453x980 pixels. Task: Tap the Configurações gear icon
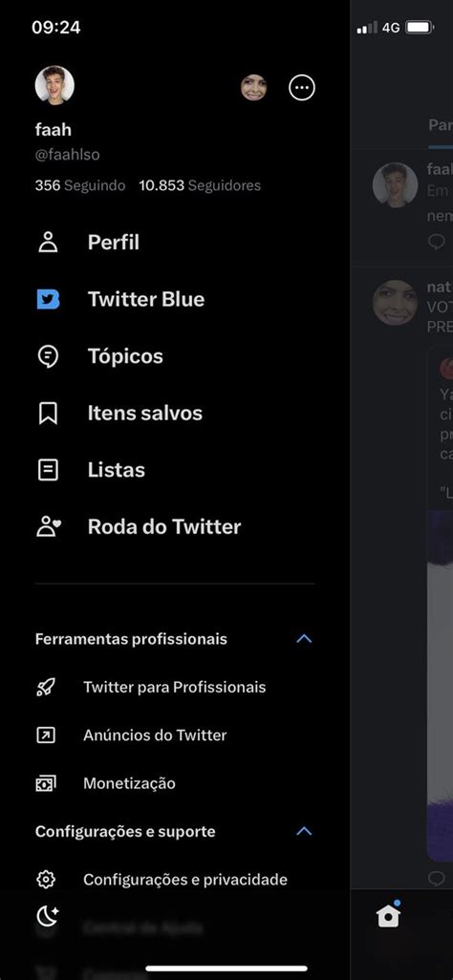tap(46, 880)
